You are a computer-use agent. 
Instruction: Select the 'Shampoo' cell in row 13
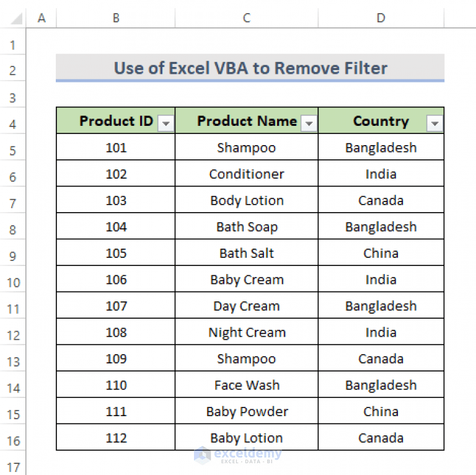tap(247, 358)
